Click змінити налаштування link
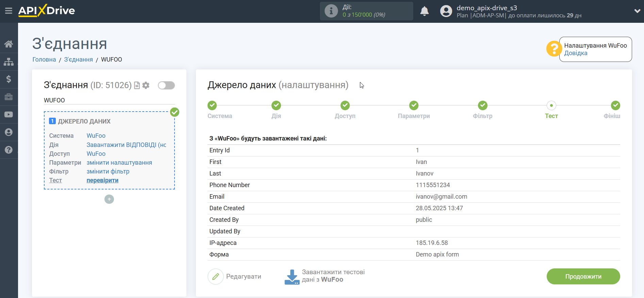The width and height of the screenshot is (644, 298). 119,163
